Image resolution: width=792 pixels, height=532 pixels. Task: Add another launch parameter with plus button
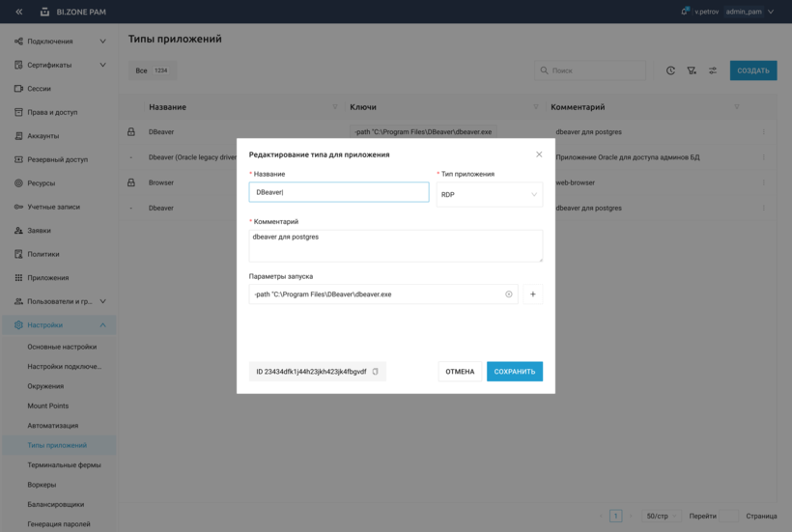point(532,294)
